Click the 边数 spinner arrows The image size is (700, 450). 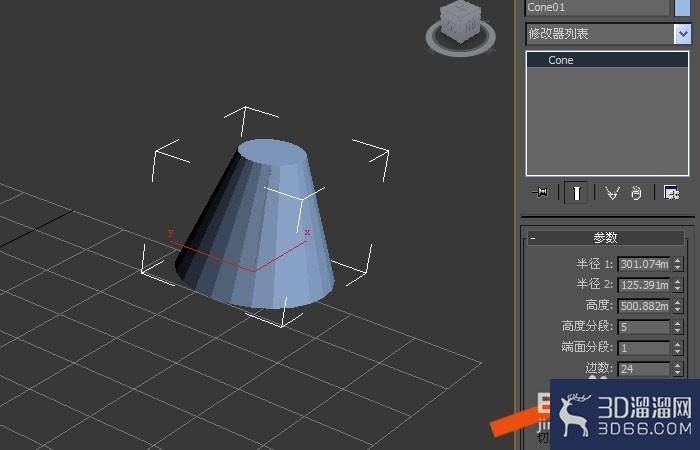(678, 369)
